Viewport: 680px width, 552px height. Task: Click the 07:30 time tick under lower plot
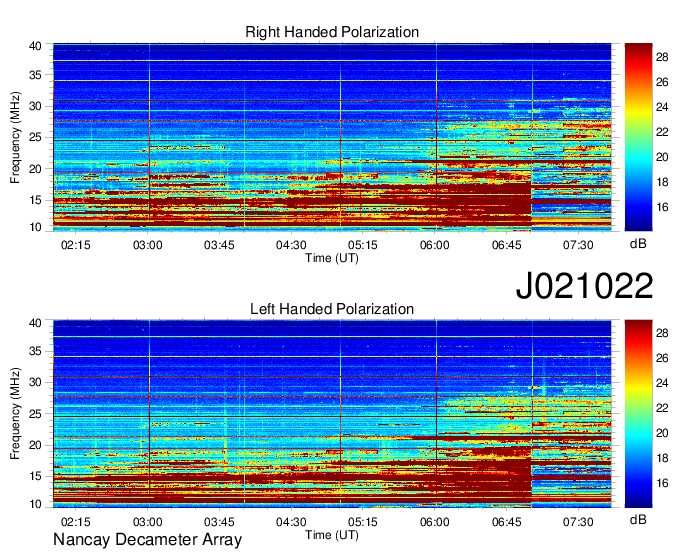[578, 522]
